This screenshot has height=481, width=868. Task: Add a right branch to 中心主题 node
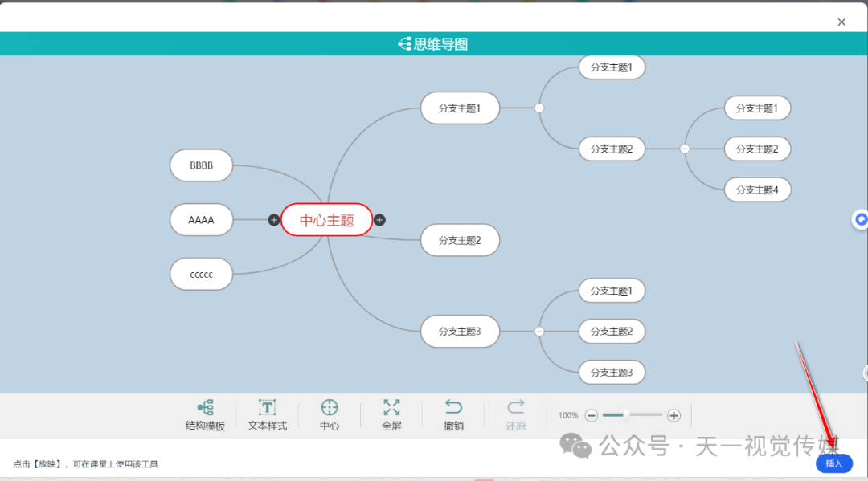(379, 219)
